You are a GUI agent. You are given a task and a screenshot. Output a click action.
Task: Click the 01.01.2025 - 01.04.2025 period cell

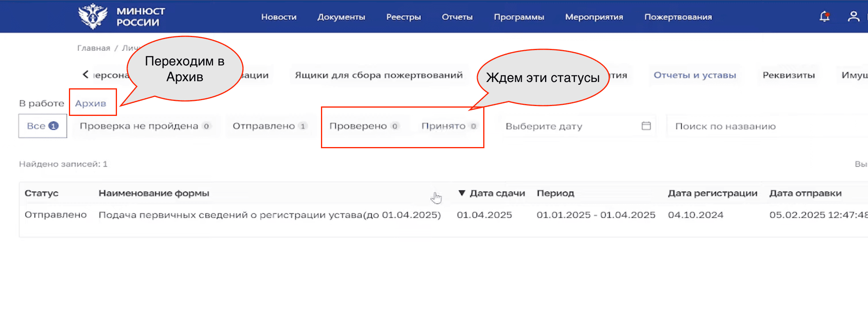[596, 215]
